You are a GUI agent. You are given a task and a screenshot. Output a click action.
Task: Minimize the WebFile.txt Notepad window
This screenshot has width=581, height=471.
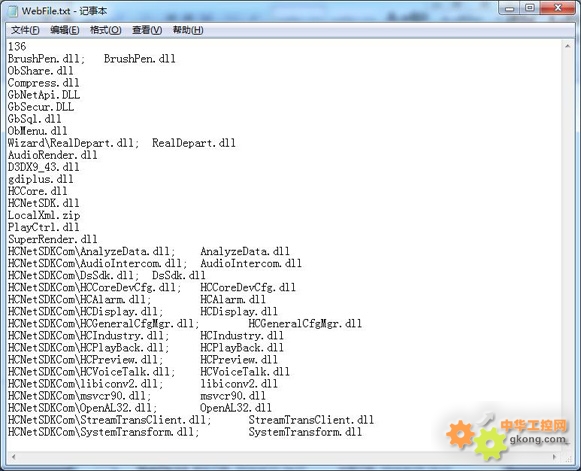pyautogui.click(x=510, y=8)
